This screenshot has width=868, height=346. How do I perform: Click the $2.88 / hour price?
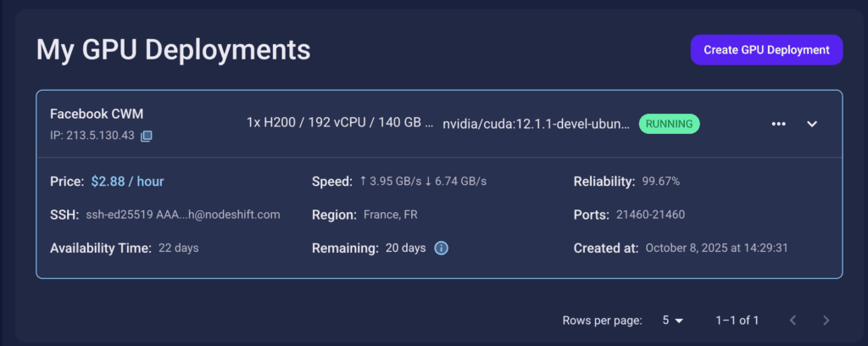coord(127,181)
